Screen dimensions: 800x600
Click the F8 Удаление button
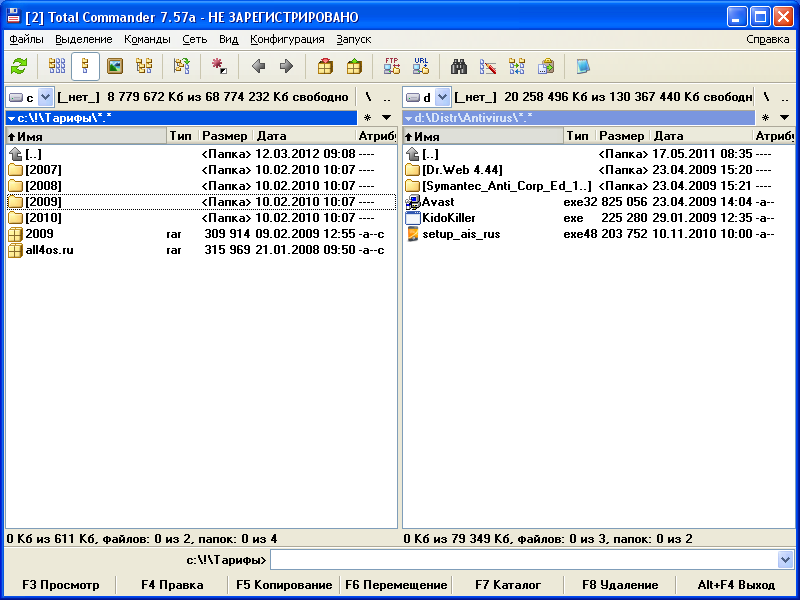coord(620,585)
